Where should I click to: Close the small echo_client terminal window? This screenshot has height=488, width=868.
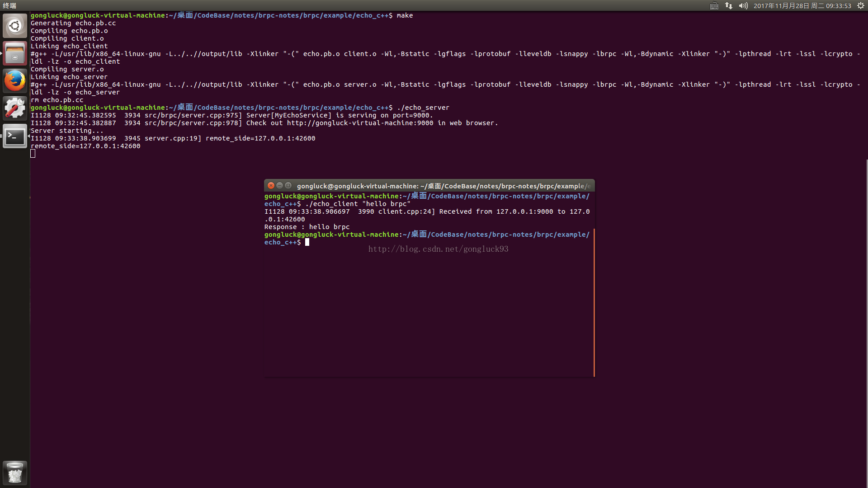tap(271, 186)
